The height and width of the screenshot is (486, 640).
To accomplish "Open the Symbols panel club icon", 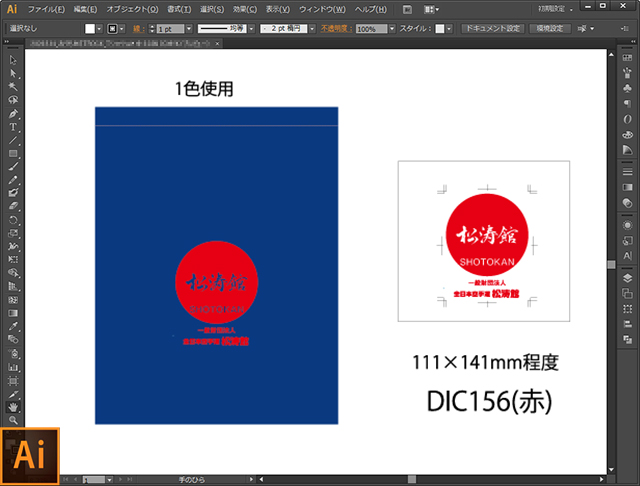I will (x=627, y=89).
